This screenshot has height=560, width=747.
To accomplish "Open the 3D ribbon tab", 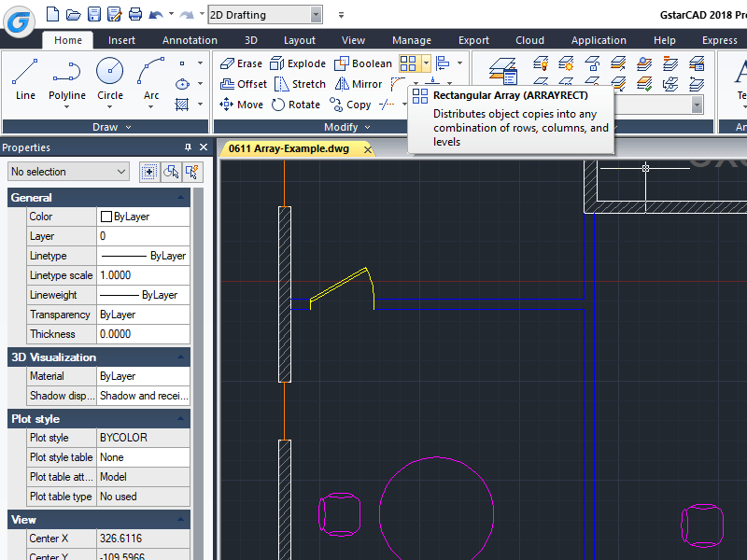I will (251, 40).
